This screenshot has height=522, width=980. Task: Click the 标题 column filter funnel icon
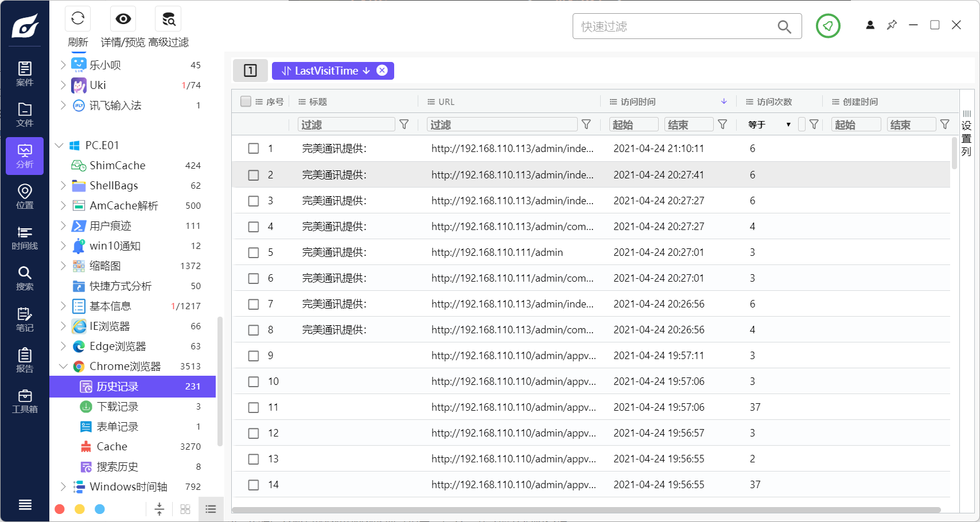[x=404, y=124]
